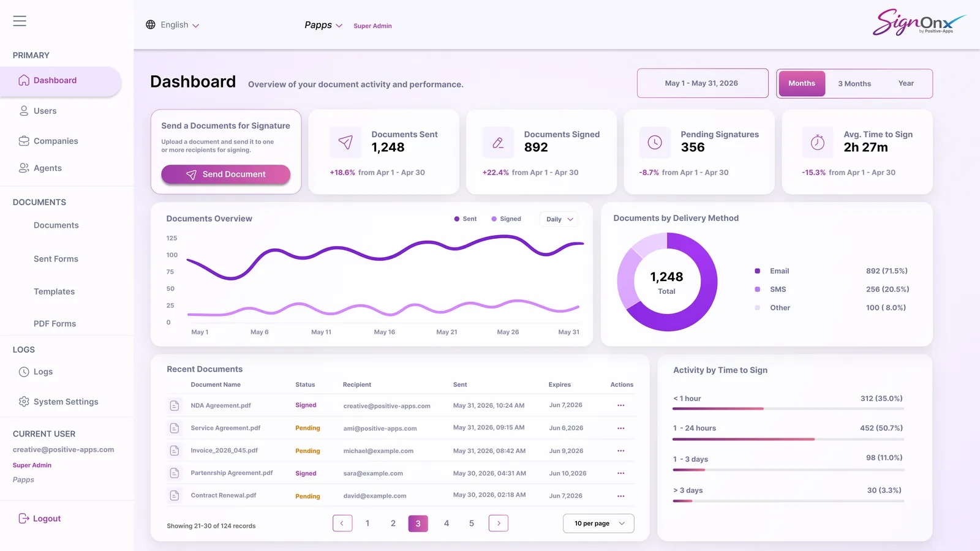Image resolution: width=980 pixels, height=551 pixels.
Task: Open actions menu for Partenrship Agreement.pdf
Action: (621, 473)
